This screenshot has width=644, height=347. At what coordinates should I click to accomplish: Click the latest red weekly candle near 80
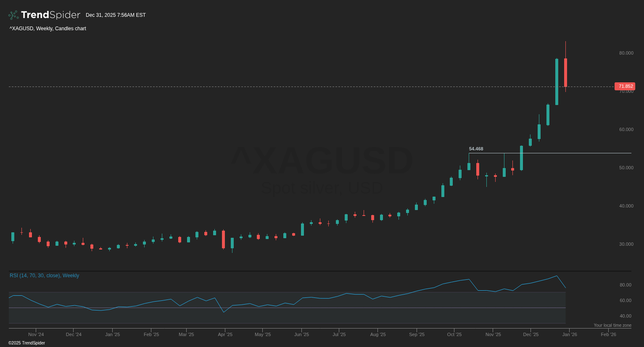(x=565, y=72)
